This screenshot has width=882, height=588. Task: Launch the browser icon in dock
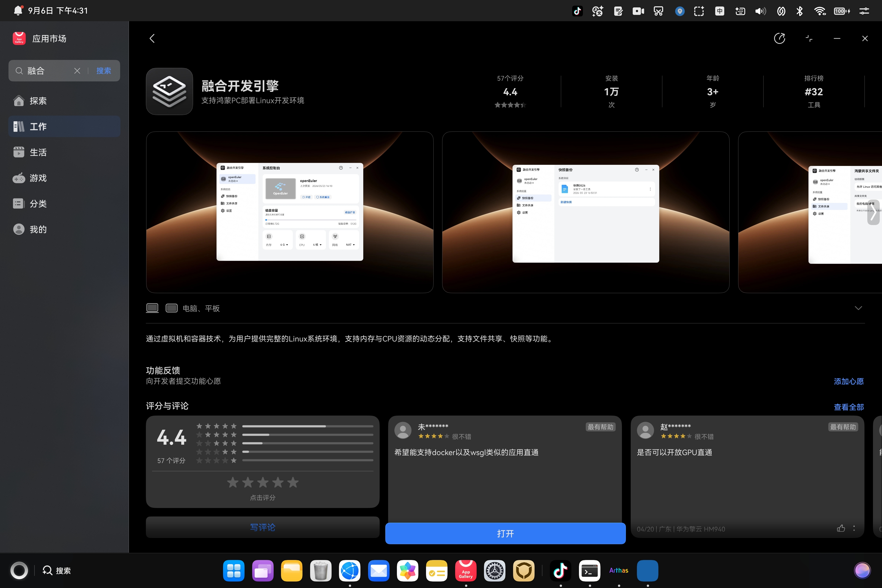(349, 570)
